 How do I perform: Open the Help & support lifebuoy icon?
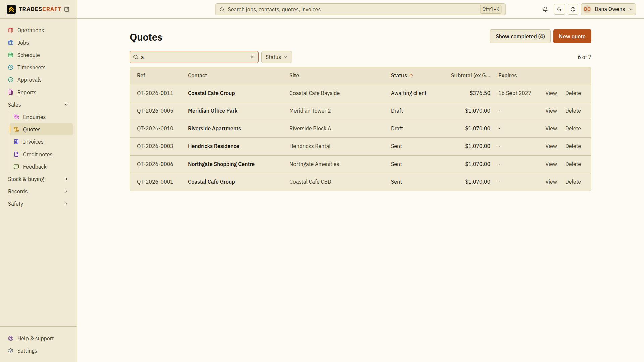click(x=11, y=338)
